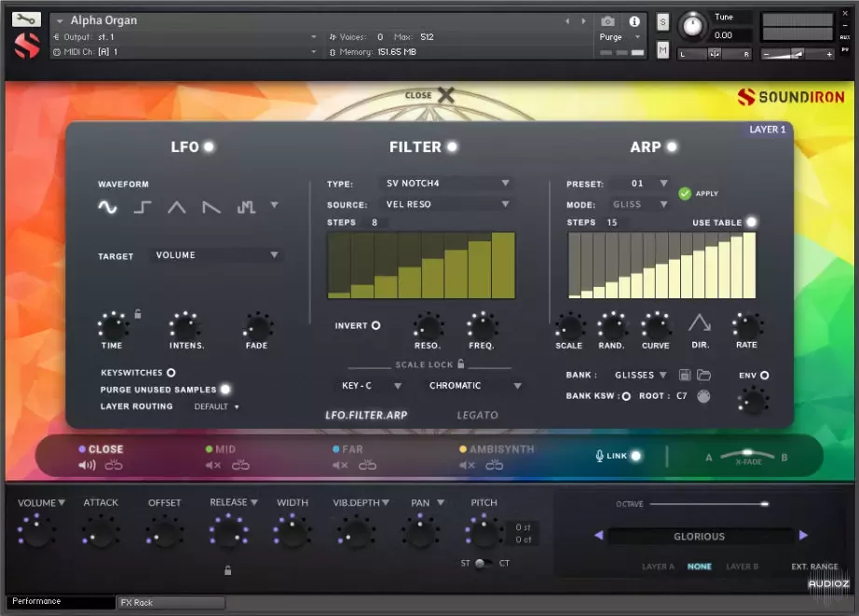The height and width of the screenshot is (616, 859).
Task: Close the settings panel with CLOSE X
Action: (x=430, y=95)
